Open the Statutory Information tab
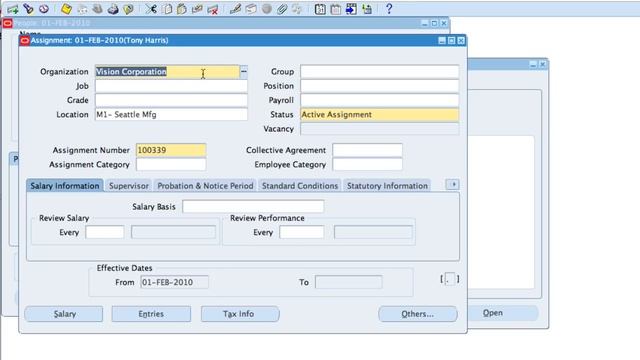Viewport: 640px width, 360px height. [387, 186]
